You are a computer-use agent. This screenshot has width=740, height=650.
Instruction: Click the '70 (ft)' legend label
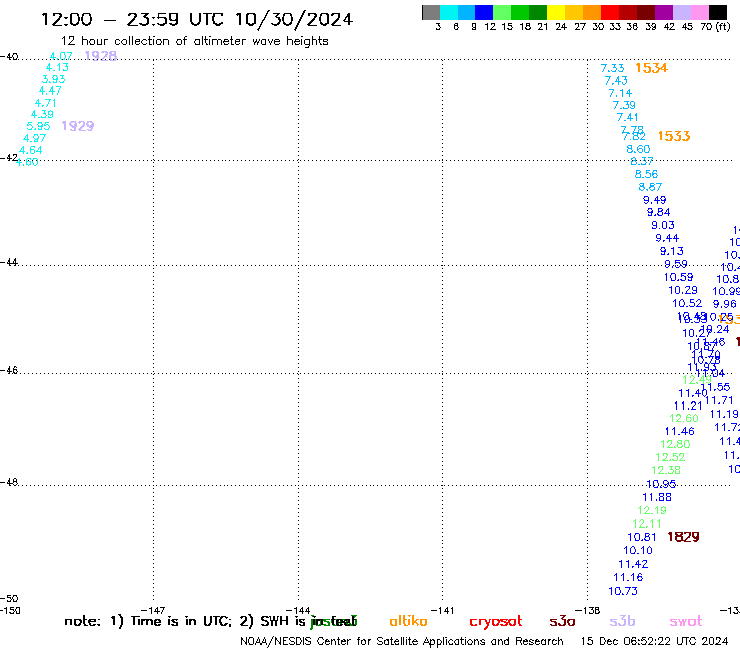coord(715,26)
